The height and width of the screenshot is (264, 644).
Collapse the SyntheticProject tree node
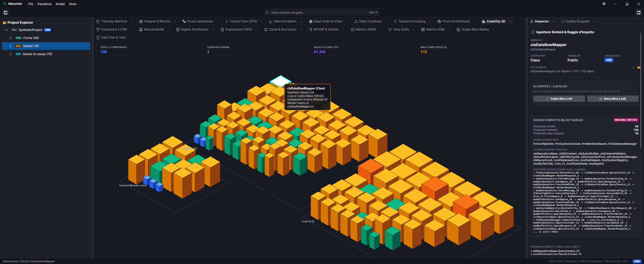(x=7, y=30)
